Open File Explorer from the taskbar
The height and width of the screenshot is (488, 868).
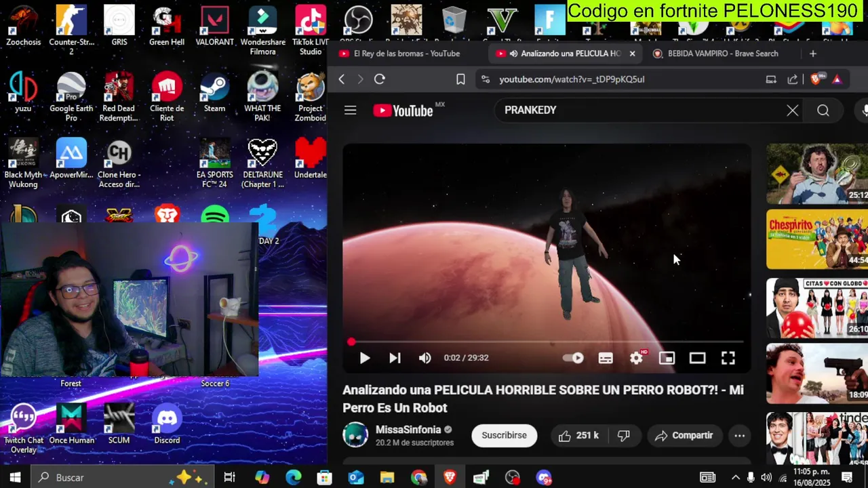click(387, 477)
